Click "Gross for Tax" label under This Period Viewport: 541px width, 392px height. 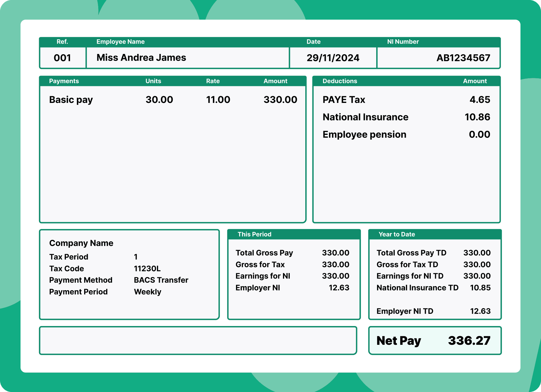tap(260, 264)
